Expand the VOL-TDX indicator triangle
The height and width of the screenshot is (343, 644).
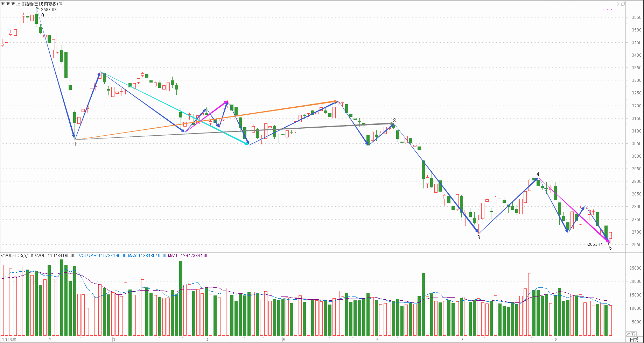2,256
